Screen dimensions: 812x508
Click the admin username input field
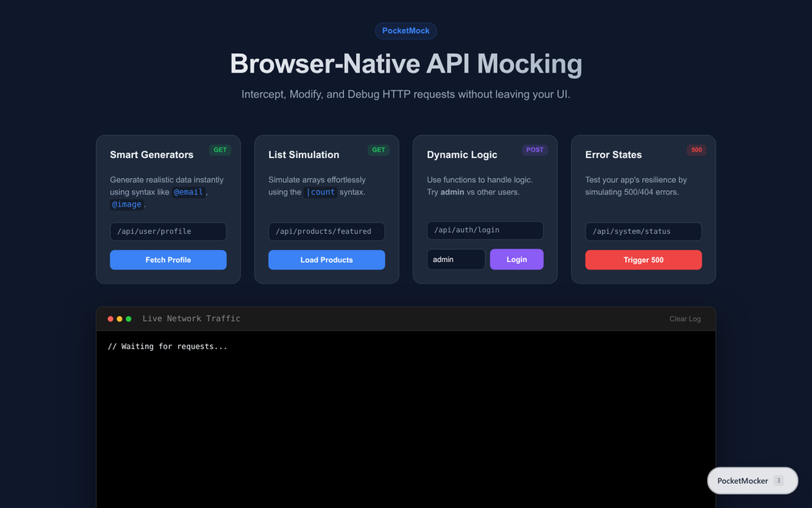point(456,259)
